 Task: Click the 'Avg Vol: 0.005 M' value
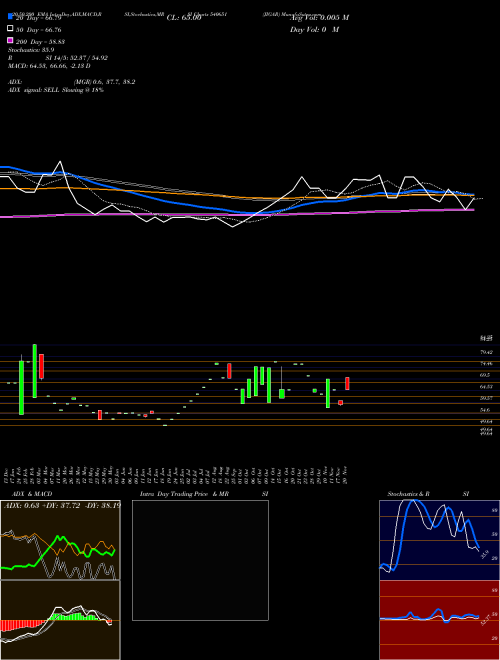pyautogui.click(x=319, y=18)
